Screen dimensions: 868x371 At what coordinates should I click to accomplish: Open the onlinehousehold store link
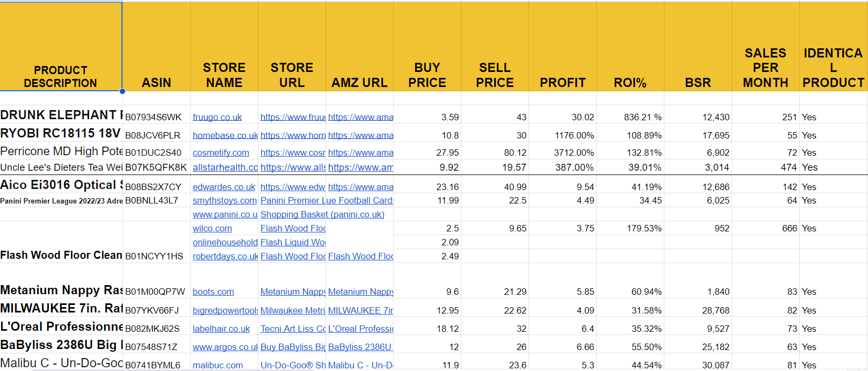[225, 242]
